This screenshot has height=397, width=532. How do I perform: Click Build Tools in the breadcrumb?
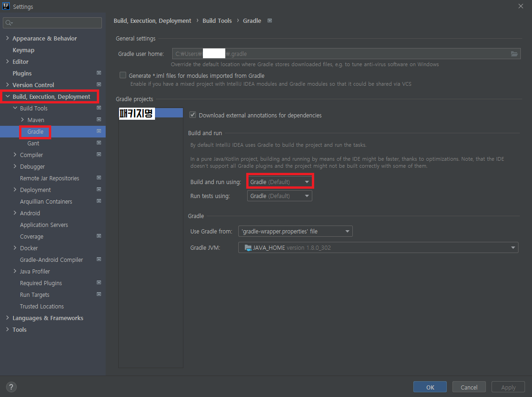(x=217, y=21)
